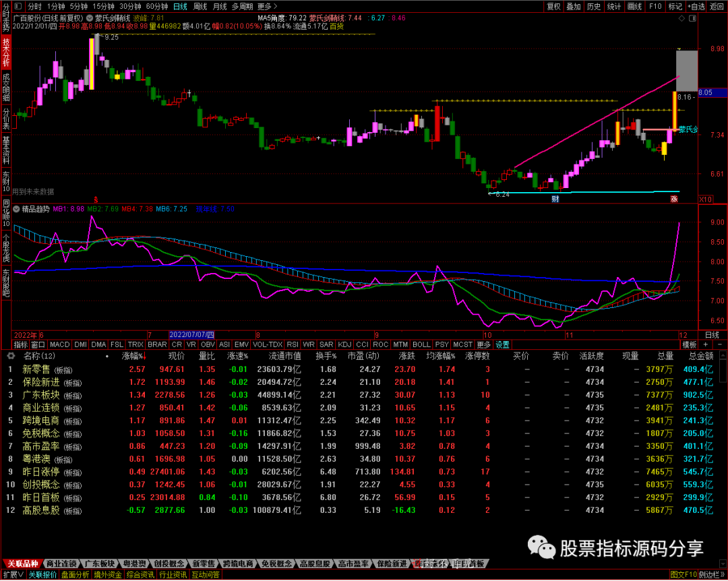Select the 新零售 row in the list
This screenshot has height=581, width=728.
(x=361, y=369)
